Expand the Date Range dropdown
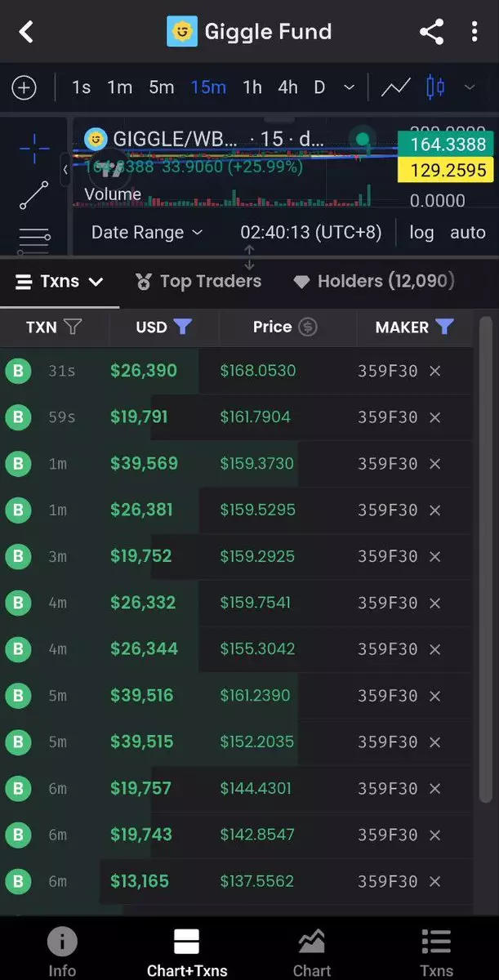Image resolution: width=499 pixels, height=980 pixels. pyautogui.click(x=147, y=233)
